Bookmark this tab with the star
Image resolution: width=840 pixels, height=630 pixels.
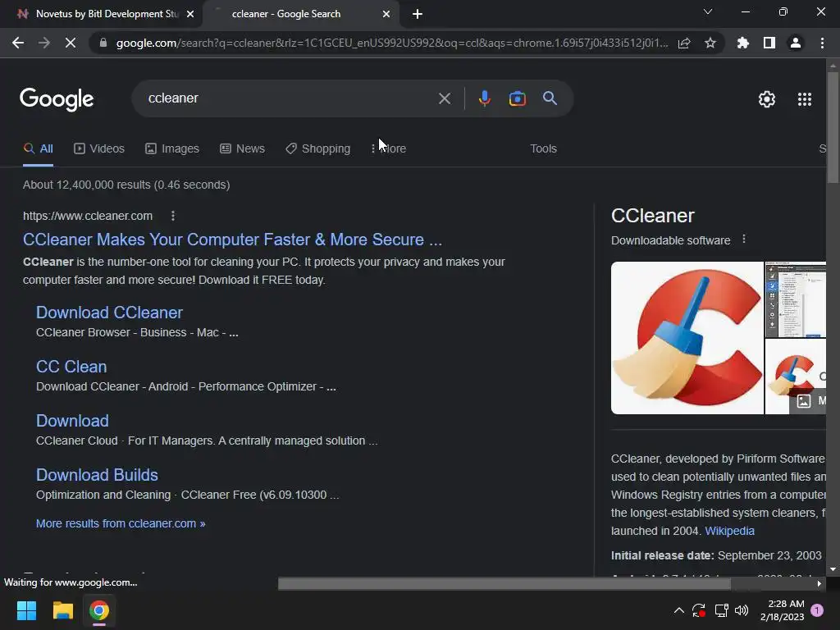(710, 43)
